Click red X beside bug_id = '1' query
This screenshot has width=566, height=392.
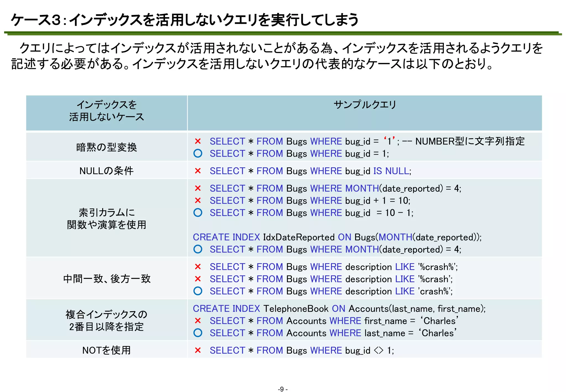tap(198, 141)
